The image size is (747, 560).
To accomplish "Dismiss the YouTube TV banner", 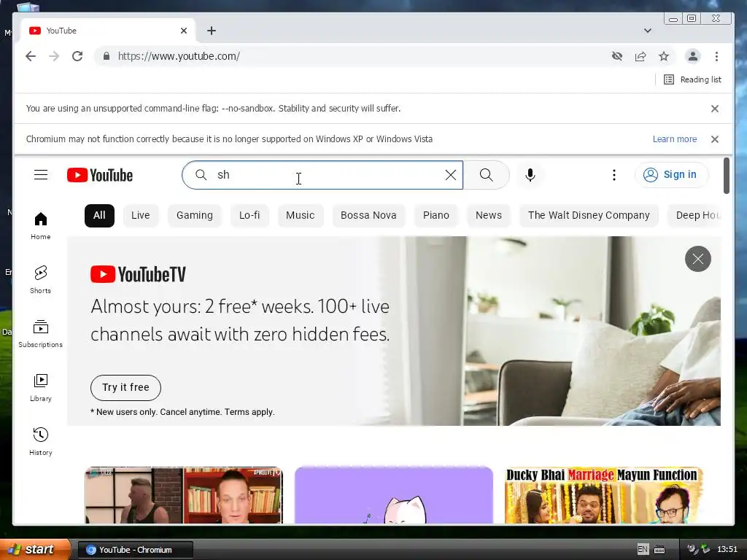I will click(698, 259).
